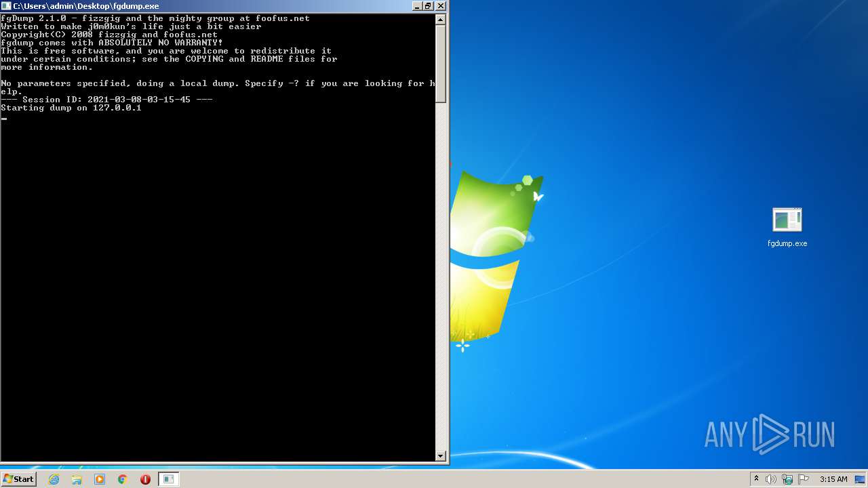Click the 'fgDump 2.1.0' header line
Image resolution: width=868 pixels, height=488 pixels.
155,18
